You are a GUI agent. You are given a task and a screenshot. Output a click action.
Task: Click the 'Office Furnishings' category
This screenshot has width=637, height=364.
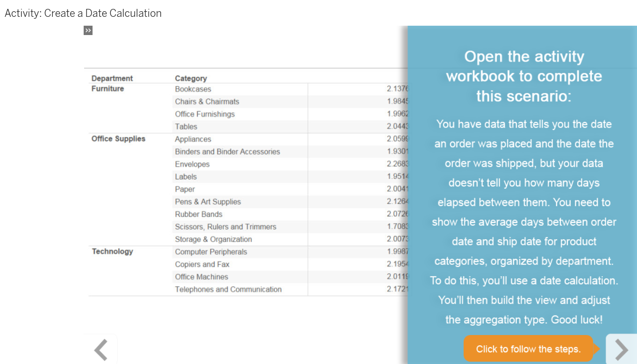[205, 114]
